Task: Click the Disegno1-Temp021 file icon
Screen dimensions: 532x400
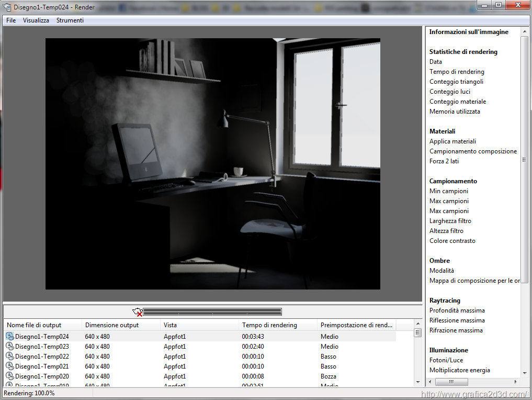Action: 10,366
